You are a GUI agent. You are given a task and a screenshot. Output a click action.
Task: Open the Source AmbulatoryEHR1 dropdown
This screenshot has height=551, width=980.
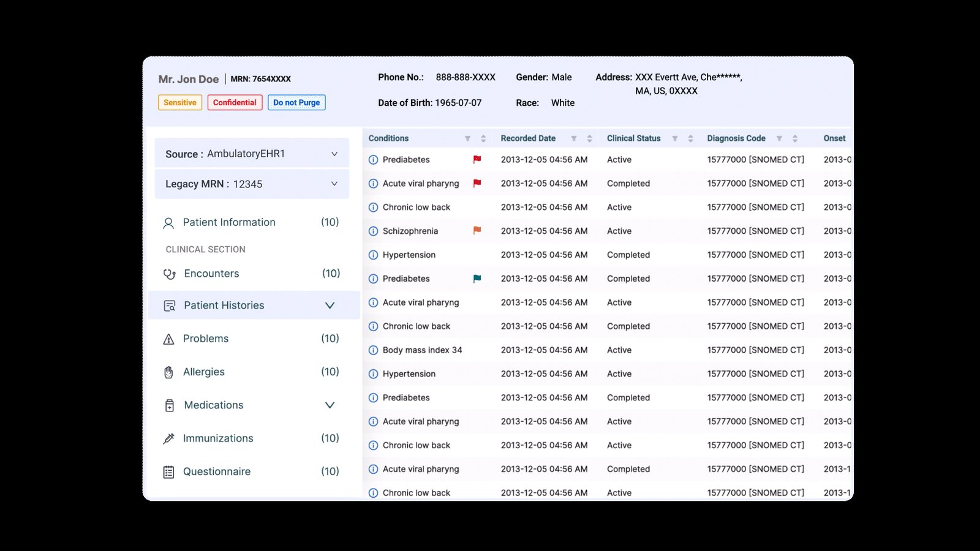coord(252,154)
